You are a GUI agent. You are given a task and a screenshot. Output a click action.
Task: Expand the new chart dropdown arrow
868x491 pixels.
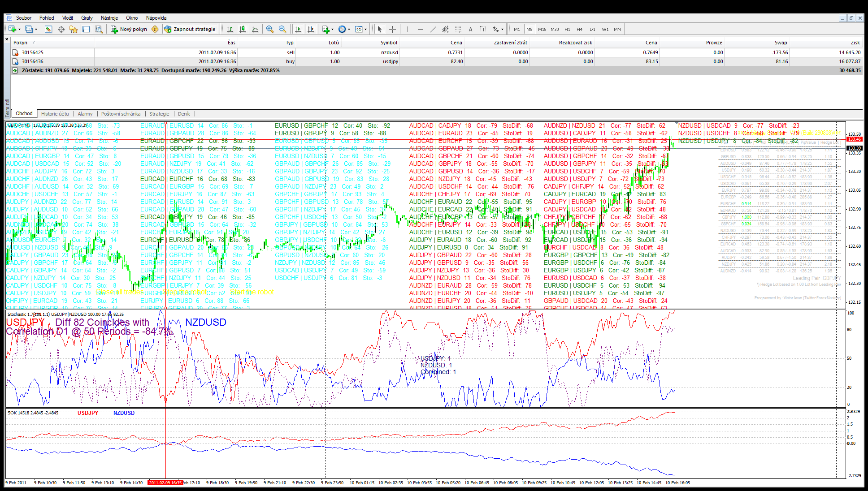(x=19, y=29)
